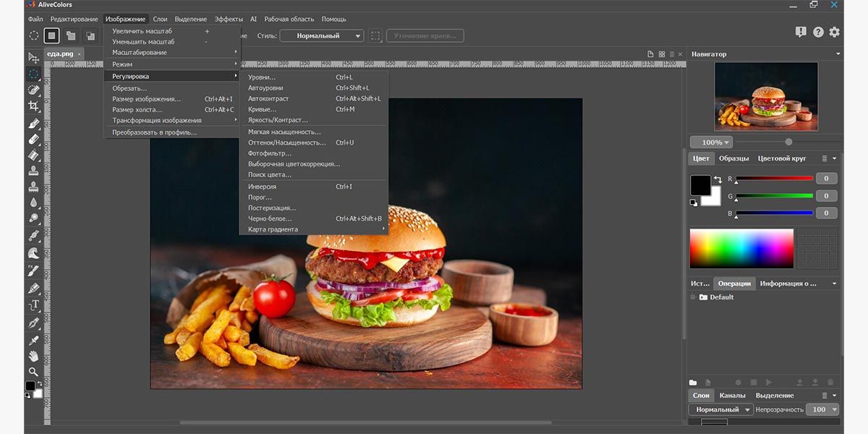Pick a color from the spectrum field
The width and height of the screenshot is (868, 434).
coord(741,249)
